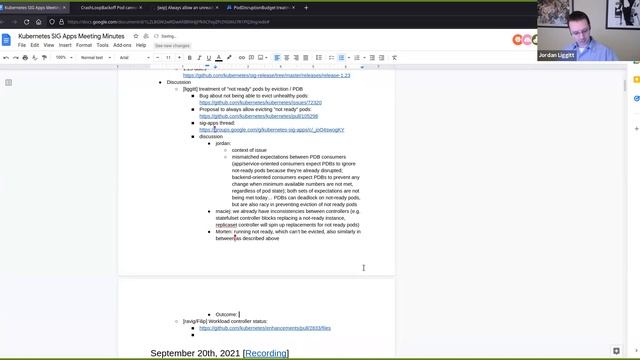Open the File menu
Image resolution: width=640 pixels, height=360 pixels.
pyautogui.click(x=22, y=45)
